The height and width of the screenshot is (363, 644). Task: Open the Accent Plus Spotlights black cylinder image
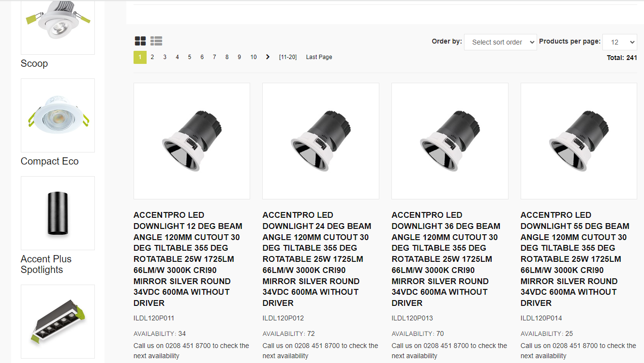pyautogui.click(x=58, y=213)
